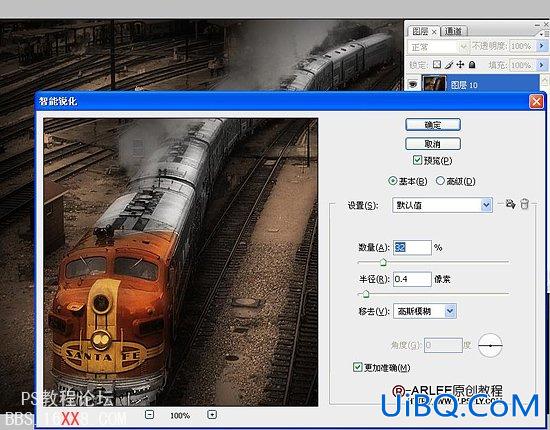Toggle lock position move icon
550x430 pixels.
tap(460, 65)
